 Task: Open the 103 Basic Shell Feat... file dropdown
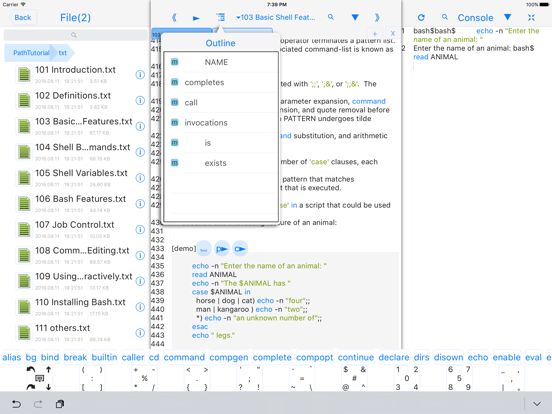(276, 17)
